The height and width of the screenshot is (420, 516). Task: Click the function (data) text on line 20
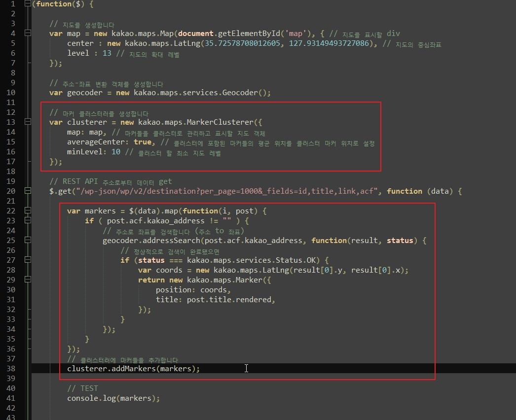click(x=420, y=191)
